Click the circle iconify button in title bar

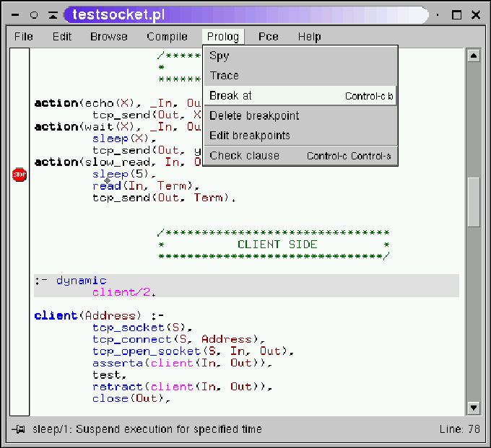pyautogui.click(x=34, y=14)
